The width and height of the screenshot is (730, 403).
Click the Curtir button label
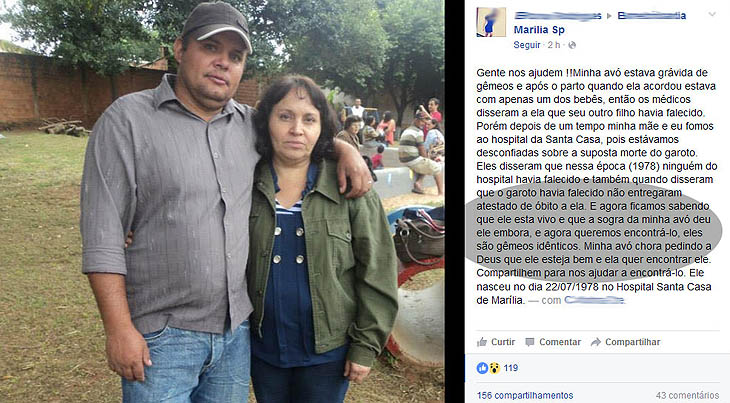click(503, 342)
